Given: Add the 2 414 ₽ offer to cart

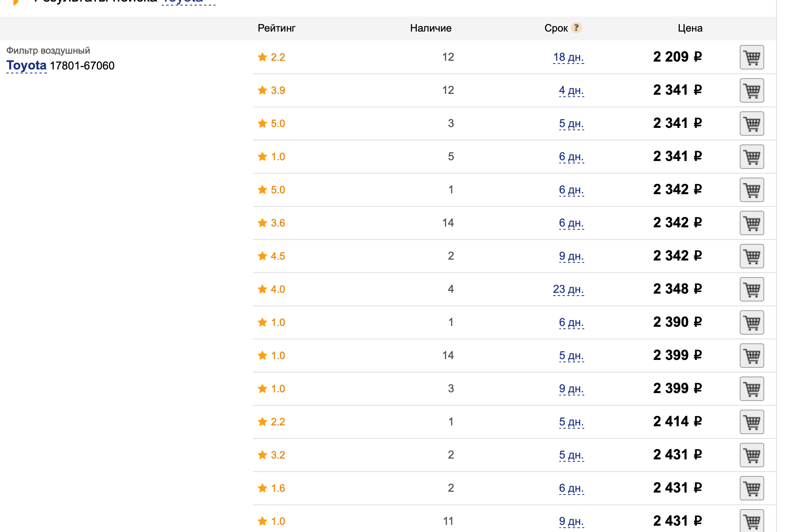Looking at the screenshot, I should pyautogui.click(x=752, y=422).
